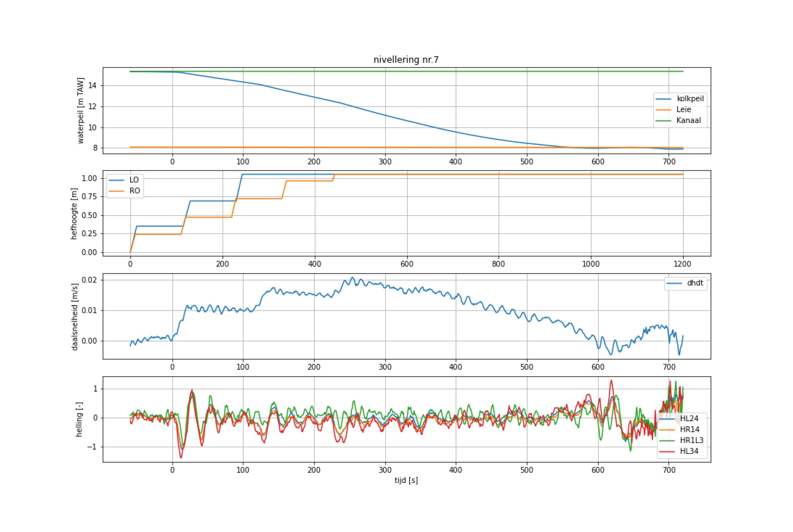Click the "14" tick on waterpeil axis

pos(93,86)
